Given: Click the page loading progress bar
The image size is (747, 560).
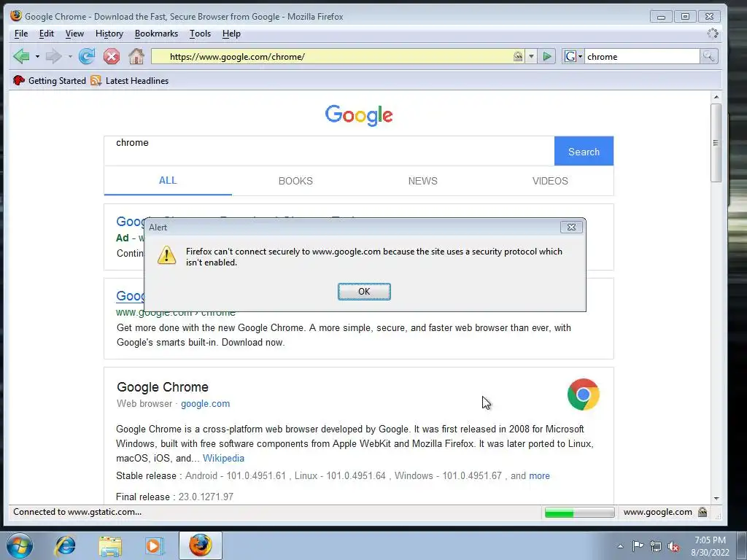Looking at the screenshot, I should [580, 513].
